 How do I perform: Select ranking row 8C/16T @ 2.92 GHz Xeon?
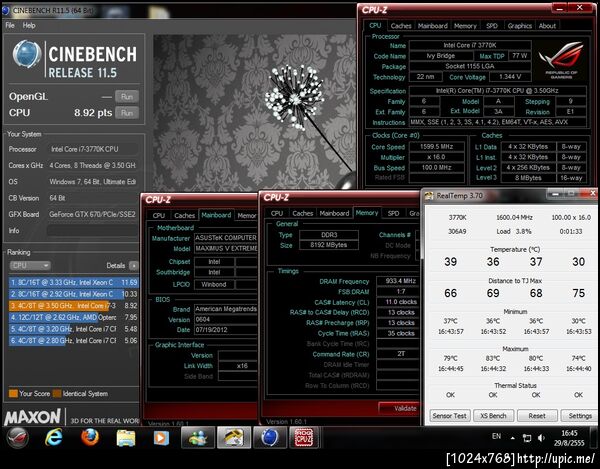[73, 294]
